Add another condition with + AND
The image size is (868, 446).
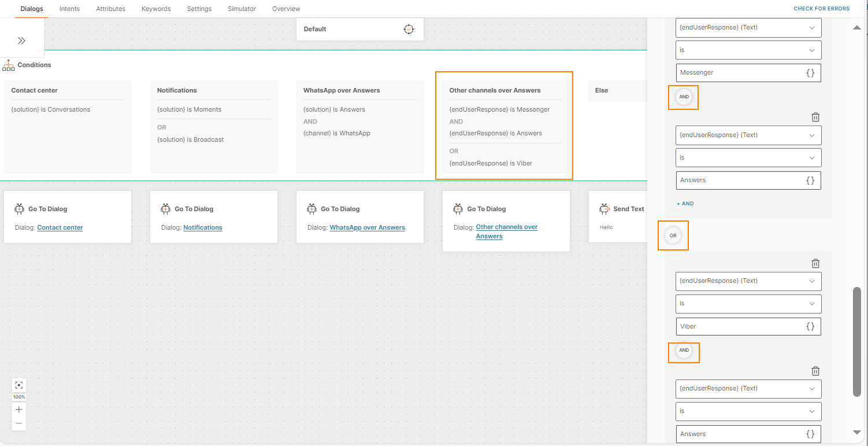[x=685, y=204]
